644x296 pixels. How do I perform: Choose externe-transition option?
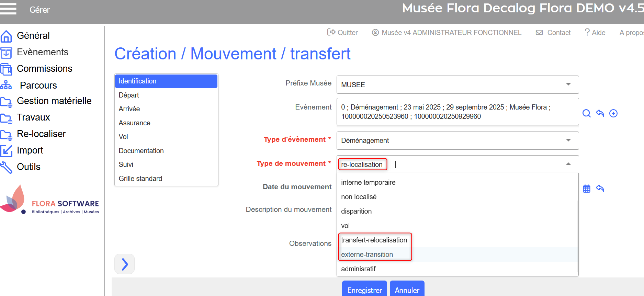pos(367,254)
